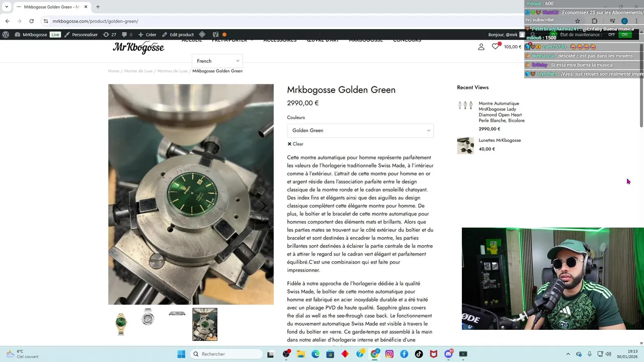The image size is (644, 362).
Task: Click the volume icon in system tray
Action: [609, 354]
